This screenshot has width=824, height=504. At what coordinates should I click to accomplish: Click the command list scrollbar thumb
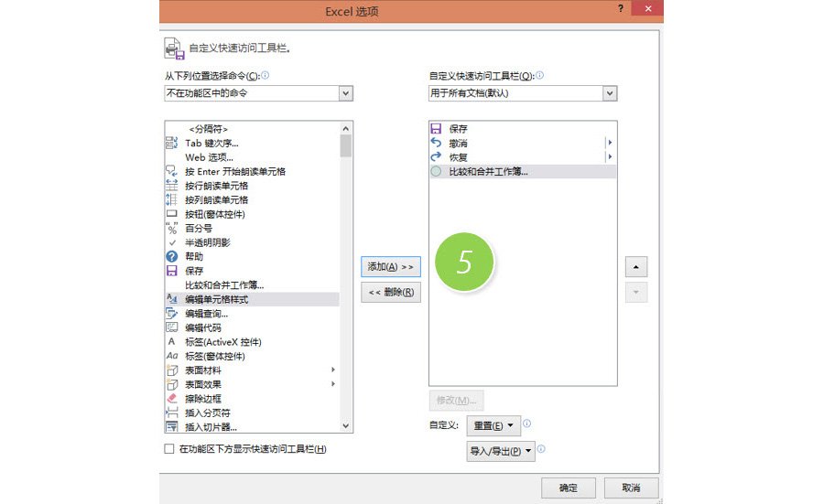point(345,146)
